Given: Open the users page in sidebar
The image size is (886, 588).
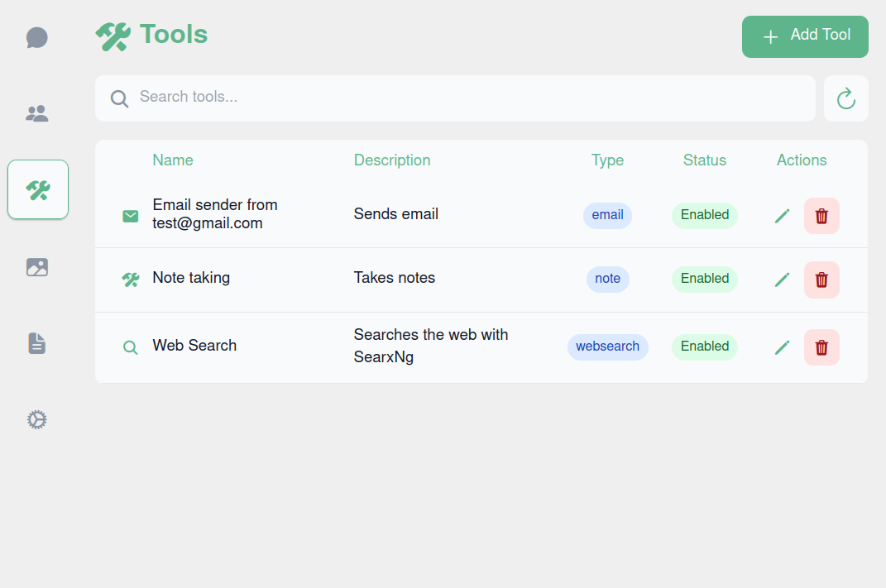Looking at the screenshot, I should (37, 114).
